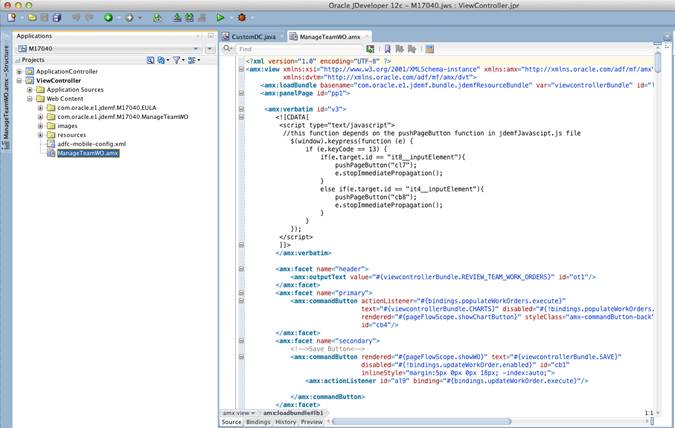Click the New file toolbar icon
Screen dimensions: 675x428
click(x=12, y=18)
